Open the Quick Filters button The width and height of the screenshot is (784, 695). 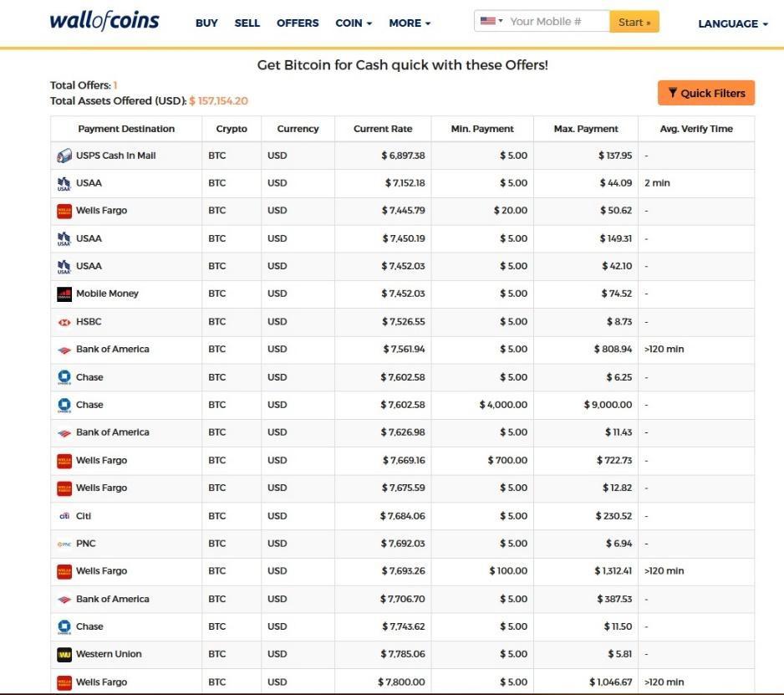[x=706, y=93]
